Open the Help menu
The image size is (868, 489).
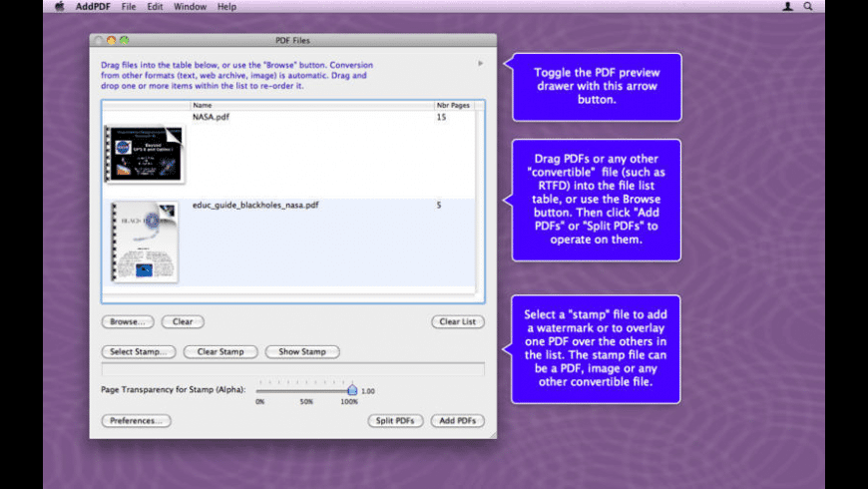tap(226, 7)
